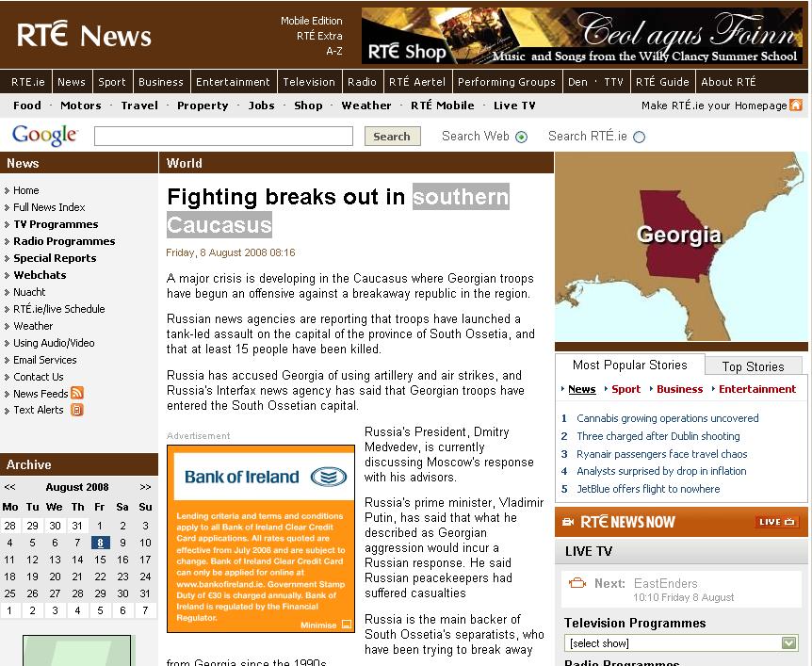Click the TTV link in navigation

pyautogui.click(x=613, y=82)
